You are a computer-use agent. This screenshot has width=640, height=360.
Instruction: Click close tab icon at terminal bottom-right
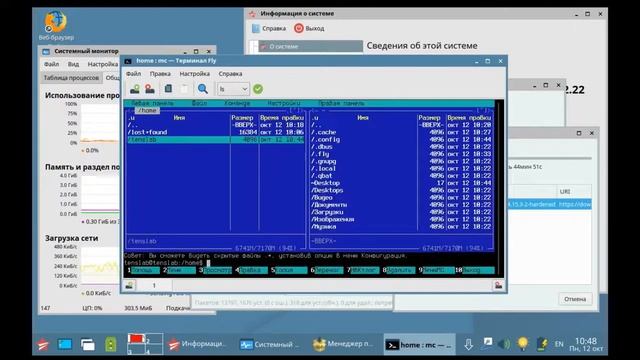pos(498,285)
